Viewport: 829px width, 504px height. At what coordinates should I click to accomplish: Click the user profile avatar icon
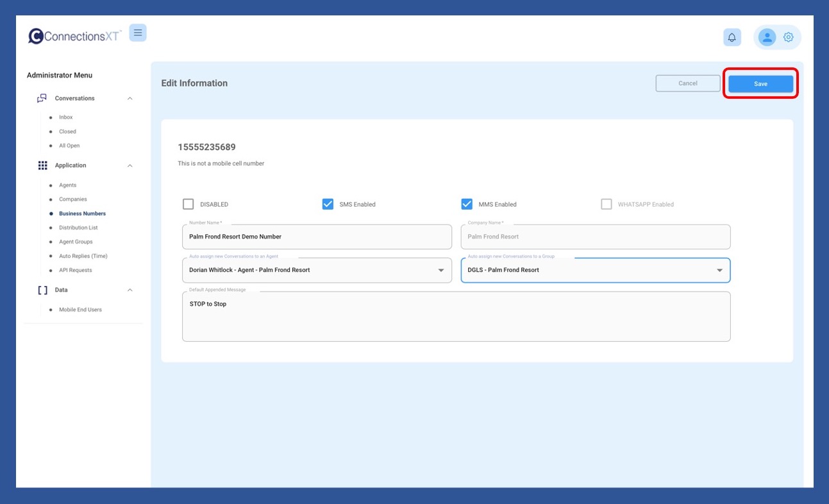coord(767,37)
